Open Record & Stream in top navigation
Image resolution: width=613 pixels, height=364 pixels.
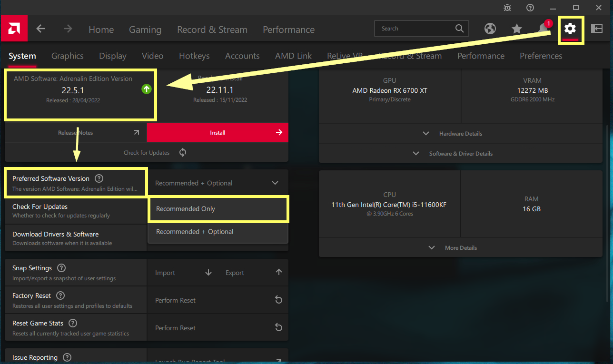pos(212,30)
